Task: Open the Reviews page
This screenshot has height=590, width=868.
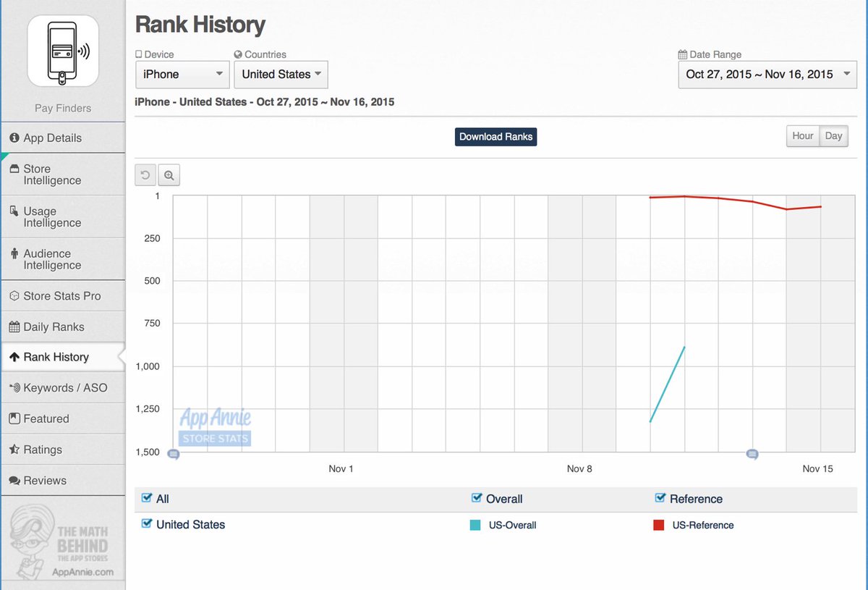Action: (x=62, y=481)
